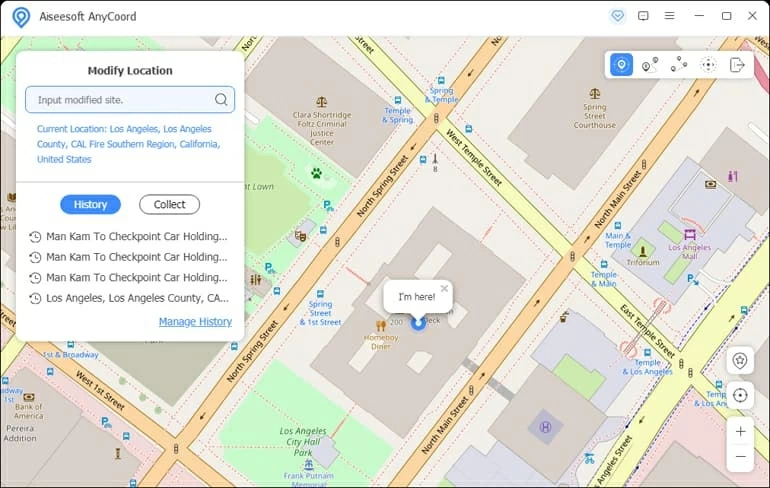Click the 'Input modified site' search field
This screenshot has width=770, height=488.
click(120, 100)
